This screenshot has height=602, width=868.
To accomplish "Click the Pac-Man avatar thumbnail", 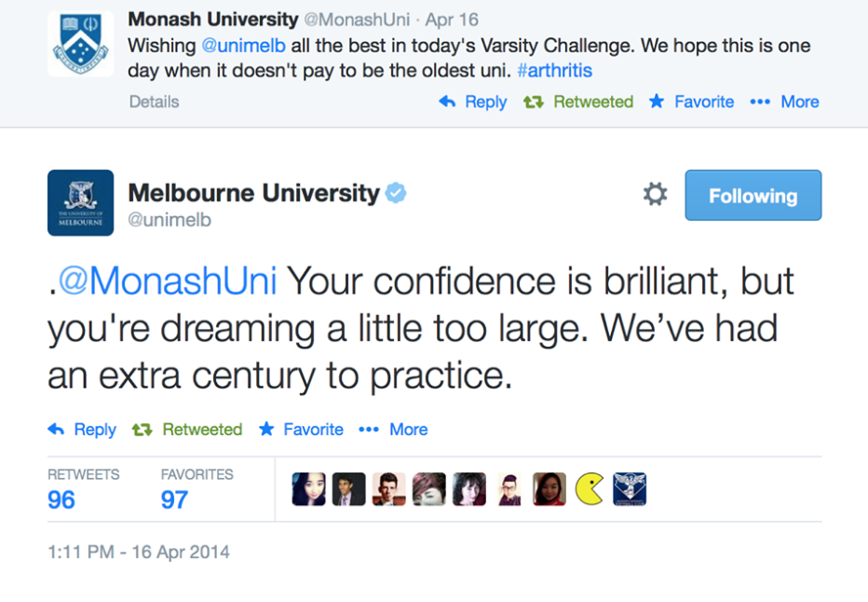I will tap(590, 488).
